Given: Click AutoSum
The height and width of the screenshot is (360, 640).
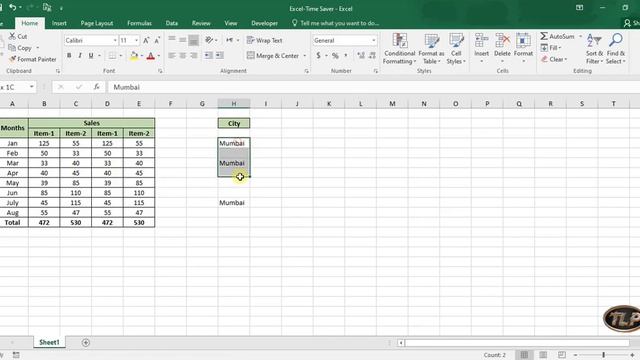Looking at the screenshot, I should [557, 36].
